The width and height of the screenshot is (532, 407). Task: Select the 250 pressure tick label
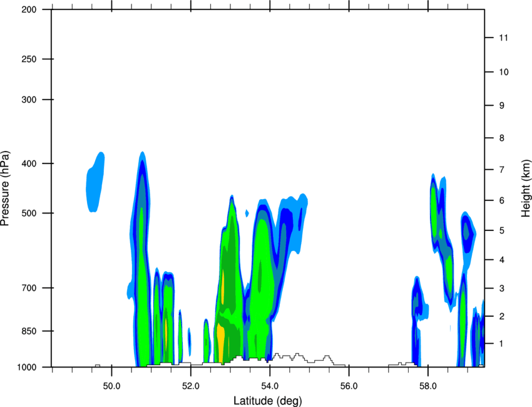[29, 59]
